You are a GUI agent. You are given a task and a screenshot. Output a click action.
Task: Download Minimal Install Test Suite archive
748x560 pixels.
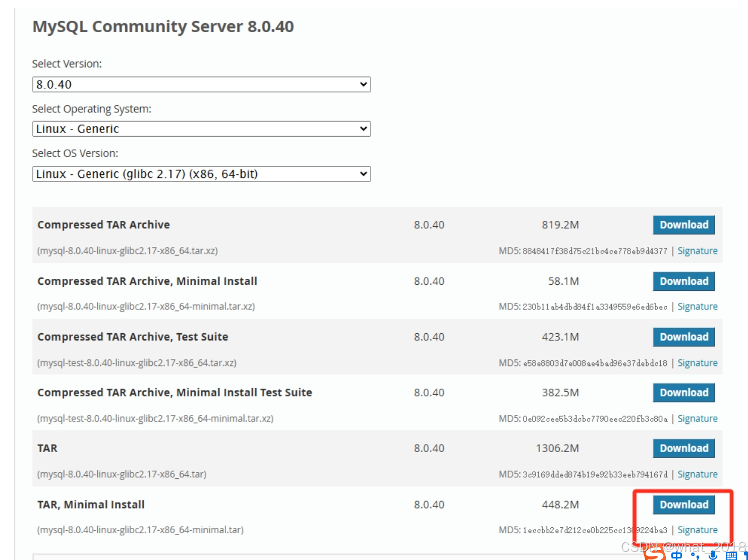683,393
